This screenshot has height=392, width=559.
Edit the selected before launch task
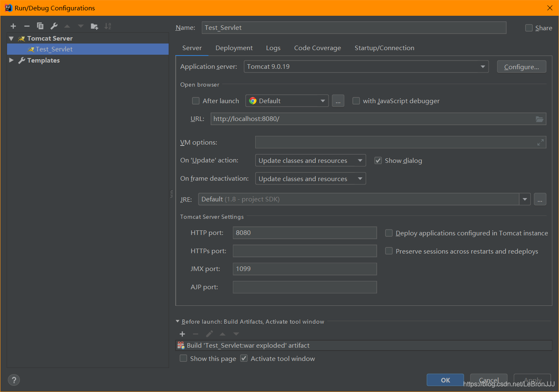click(209, 334)
